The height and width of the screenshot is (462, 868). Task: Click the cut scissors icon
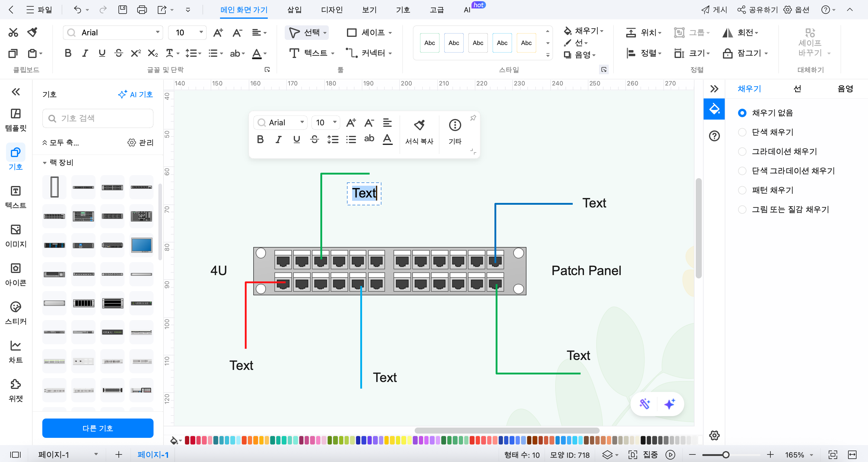tap(13, 32)
